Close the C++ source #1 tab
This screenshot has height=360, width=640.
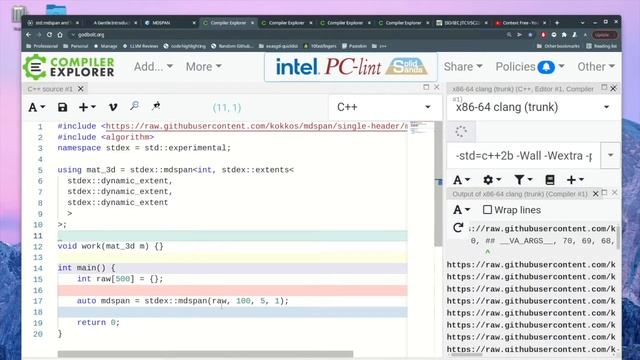[81, 89]
